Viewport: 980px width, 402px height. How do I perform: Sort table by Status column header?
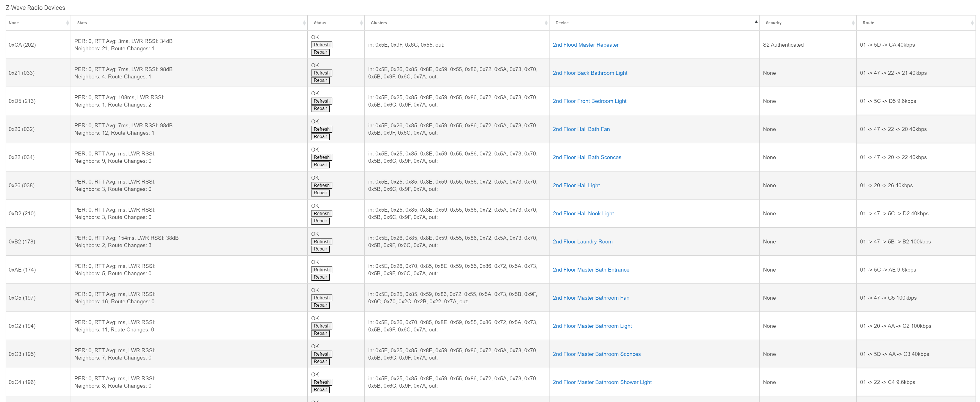[x=336, y=23]
